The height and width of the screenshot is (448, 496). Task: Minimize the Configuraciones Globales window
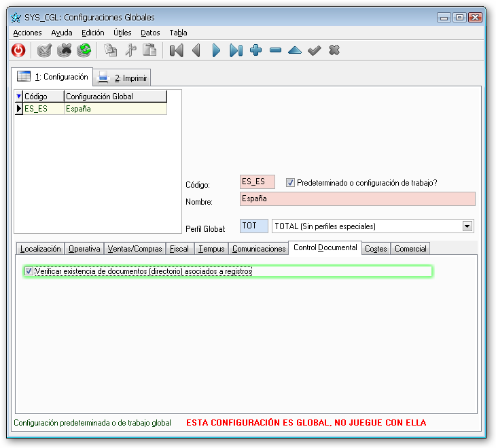(x=444, y=18)
